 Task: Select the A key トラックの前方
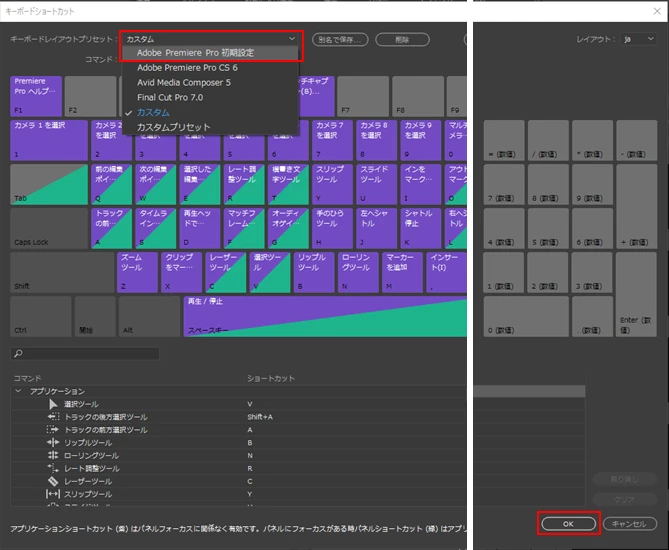coord(111,228)
